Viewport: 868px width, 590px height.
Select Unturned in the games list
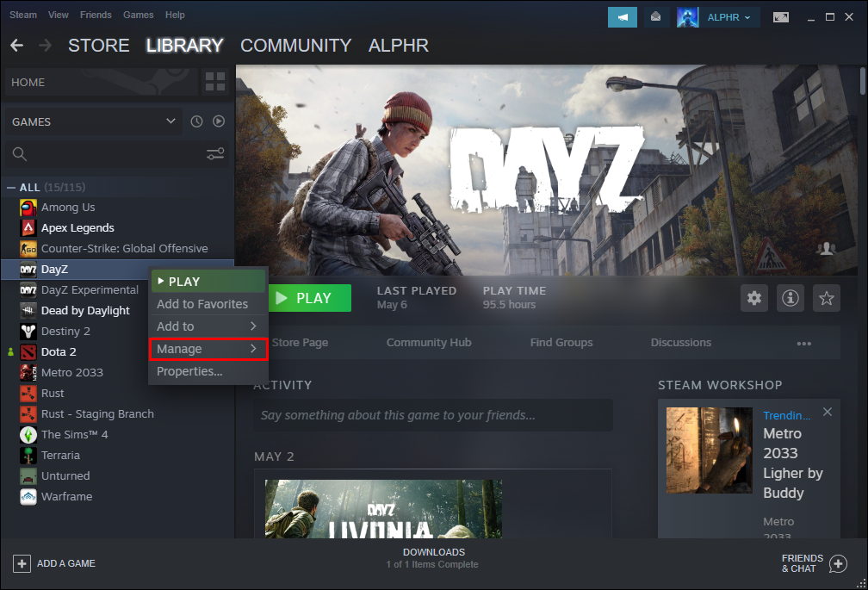pyautogui.click(x=65, y=476)
